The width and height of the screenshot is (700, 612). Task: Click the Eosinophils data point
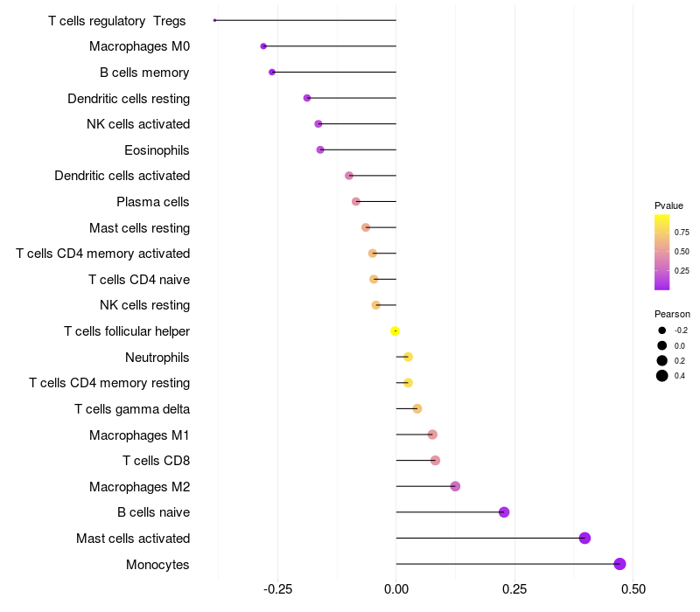[320, 150]
